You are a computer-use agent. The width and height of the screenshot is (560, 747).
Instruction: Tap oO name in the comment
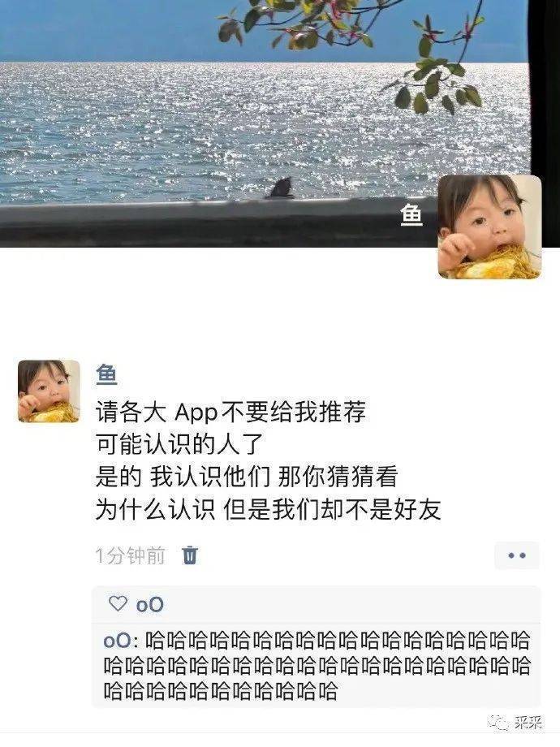(117, 641)
